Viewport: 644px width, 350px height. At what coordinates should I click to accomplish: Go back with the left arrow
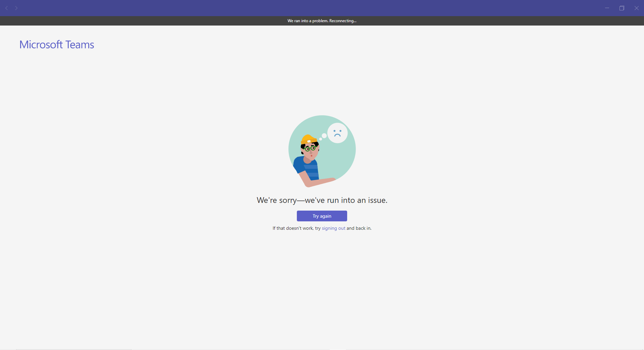click(x=6, y=8)
